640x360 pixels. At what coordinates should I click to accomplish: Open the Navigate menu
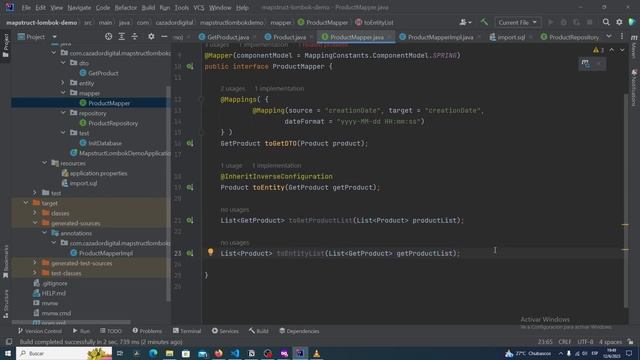[x=79, y=7]
